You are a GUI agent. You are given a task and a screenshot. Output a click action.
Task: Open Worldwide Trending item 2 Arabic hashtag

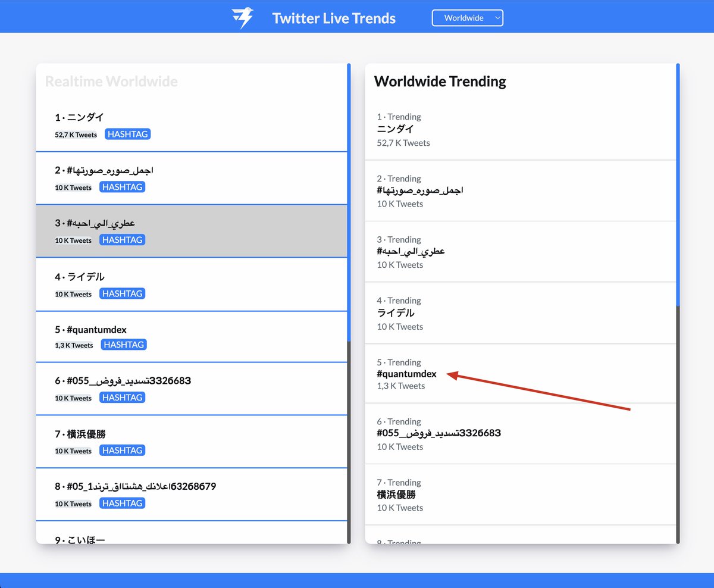(521, 191)
